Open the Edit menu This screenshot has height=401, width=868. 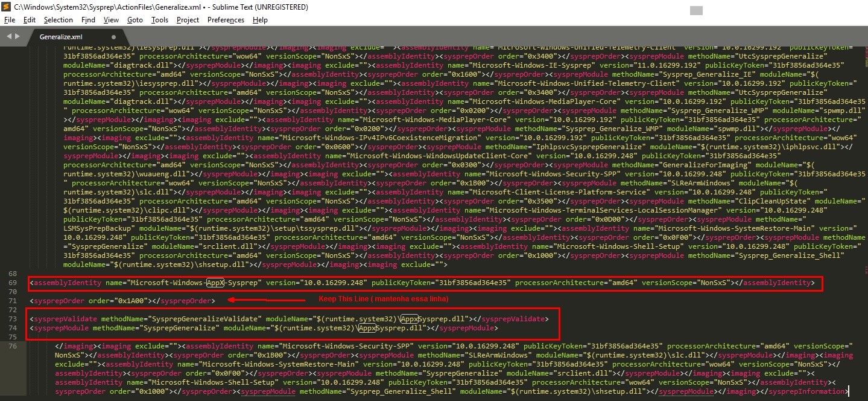(30, 20)
